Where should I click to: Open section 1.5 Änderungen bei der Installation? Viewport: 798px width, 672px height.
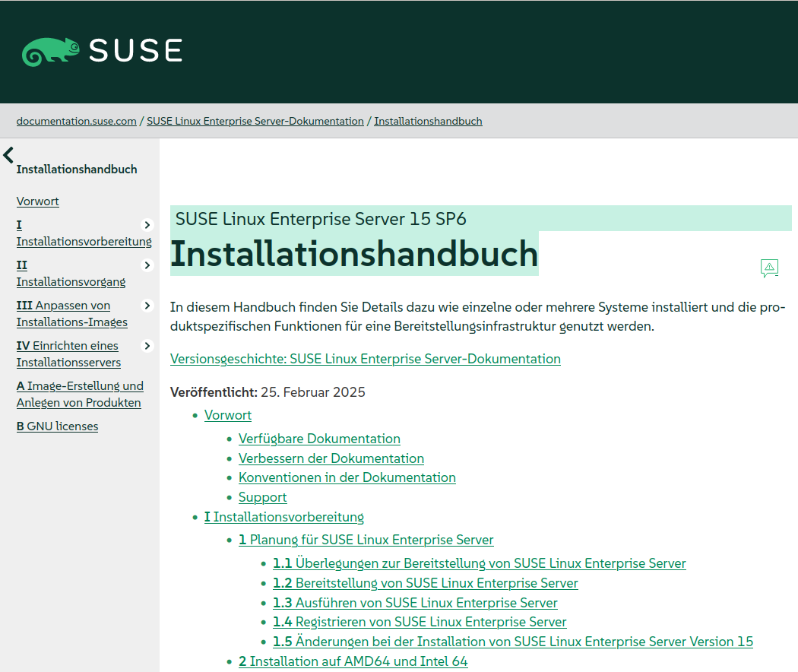pyautogui.click(x=512, y=641)
